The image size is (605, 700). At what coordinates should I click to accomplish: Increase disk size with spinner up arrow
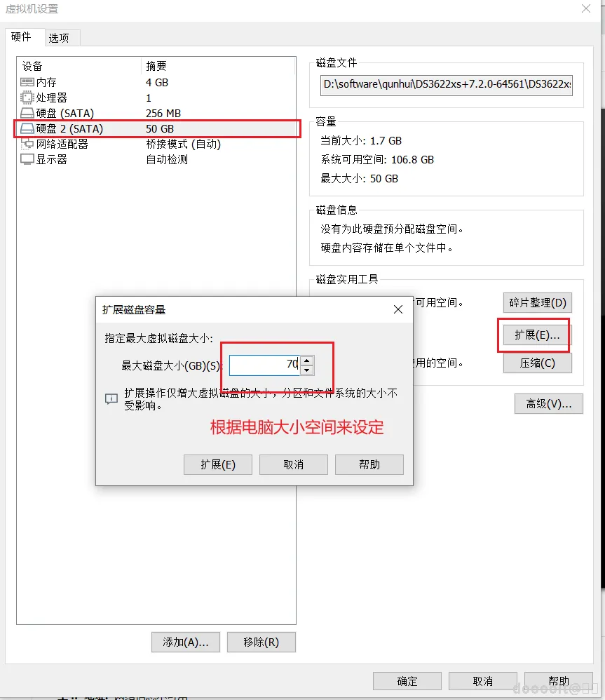tap(306, 361)
